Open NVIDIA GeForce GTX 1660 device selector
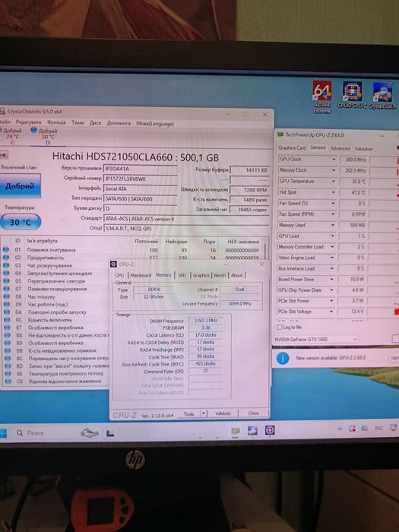 (x=315, y=339)
